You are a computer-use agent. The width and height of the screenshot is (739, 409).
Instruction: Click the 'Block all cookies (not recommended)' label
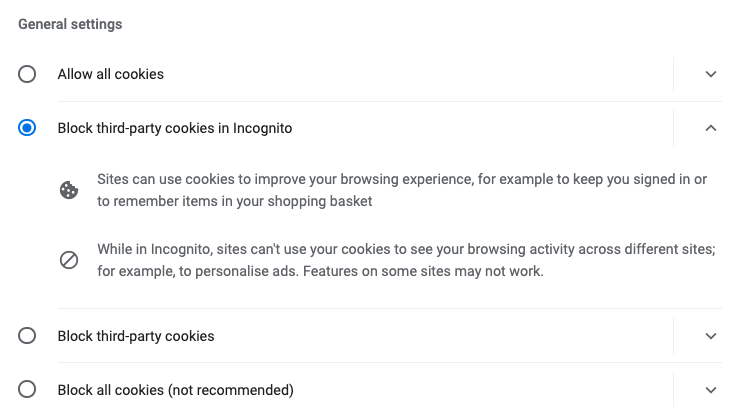coord(175,390)
